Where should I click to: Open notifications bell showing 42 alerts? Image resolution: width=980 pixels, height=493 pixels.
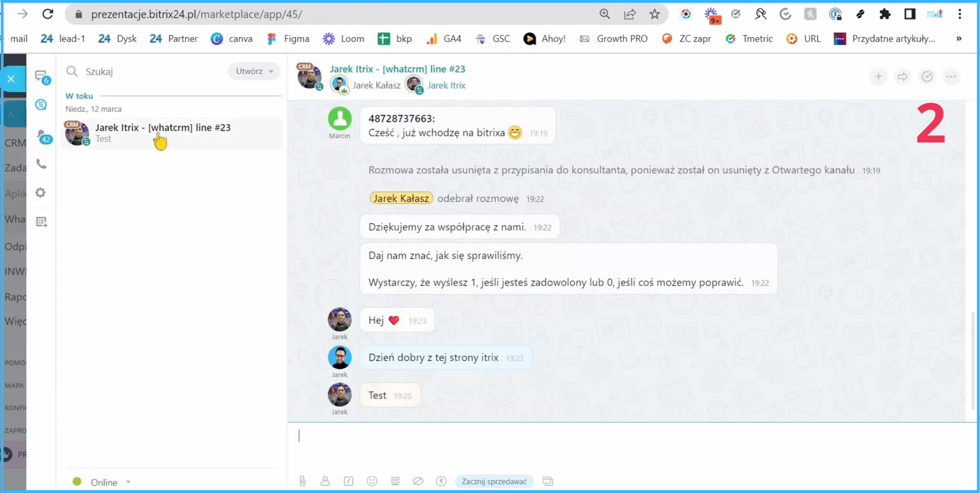(41, 135)
